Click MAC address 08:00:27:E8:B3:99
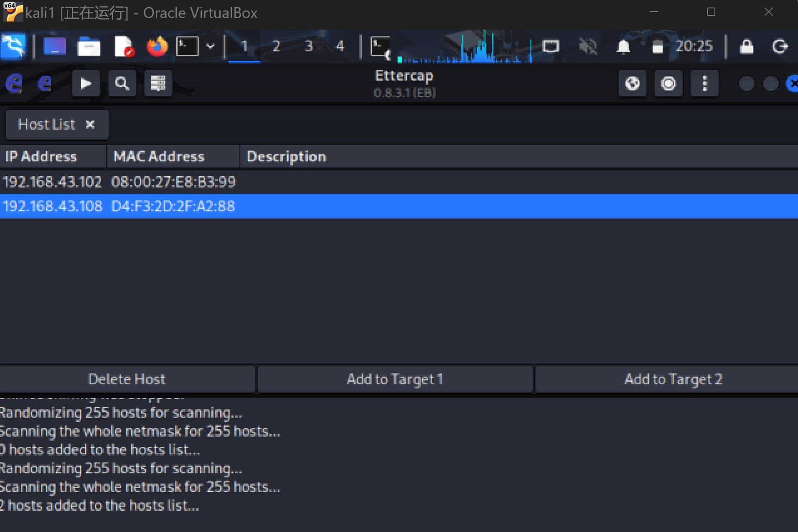Image resolution: width=798 pixels, height=532 pixels. pos(173,182)
